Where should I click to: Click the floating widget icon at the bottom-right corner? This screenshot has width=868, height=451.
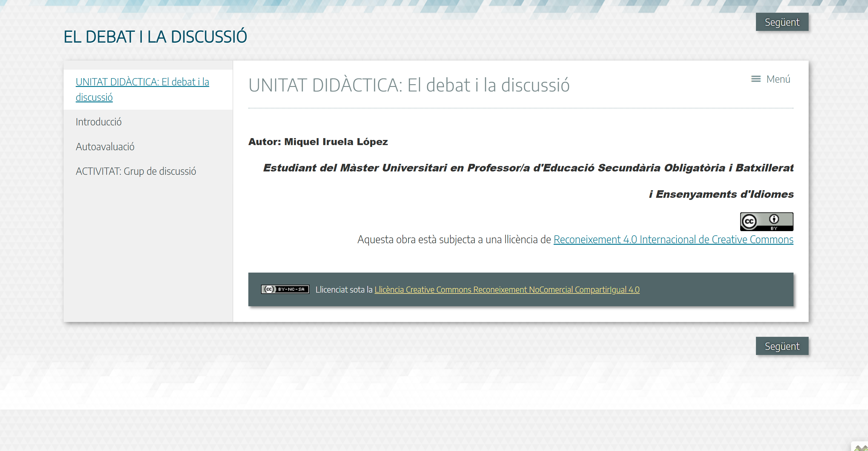[862, 447]
